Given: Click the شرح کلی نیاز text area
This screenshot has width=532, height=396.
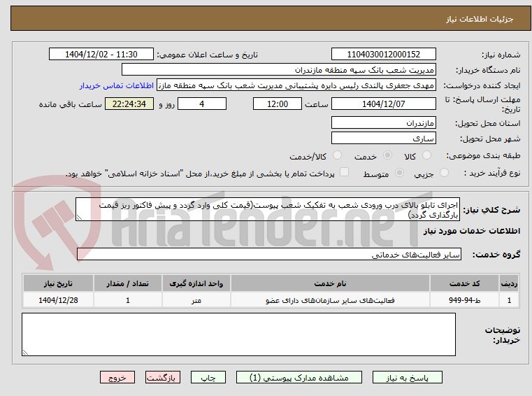Looking at the screenshot, I should [267, 210].
